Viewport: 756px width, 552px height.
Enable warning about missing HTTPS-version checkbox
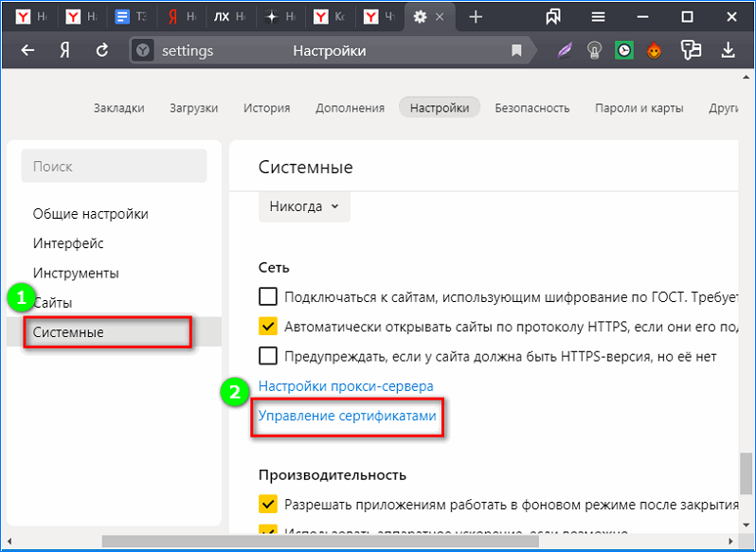[x=267, y=356]
